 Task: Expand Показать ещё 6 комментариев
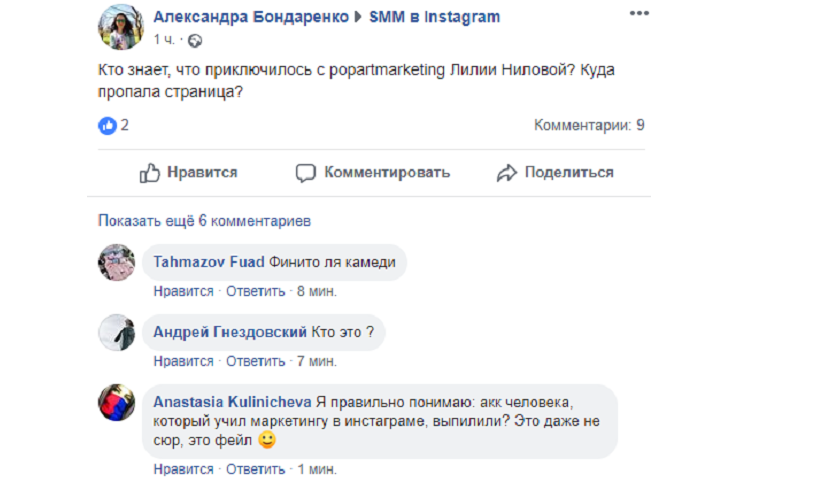click(x=204, y=220)
